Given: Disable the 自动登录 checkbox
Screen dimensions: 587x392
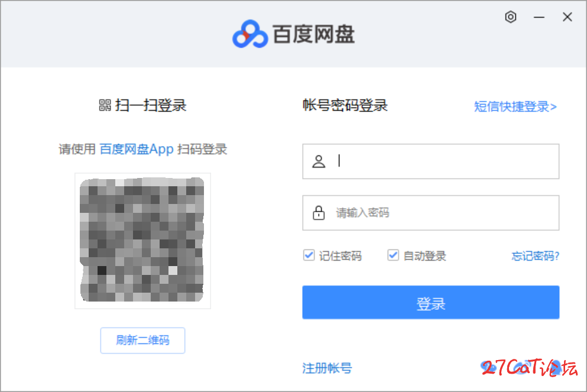Looking at the screenshot, I should [393, 255].
